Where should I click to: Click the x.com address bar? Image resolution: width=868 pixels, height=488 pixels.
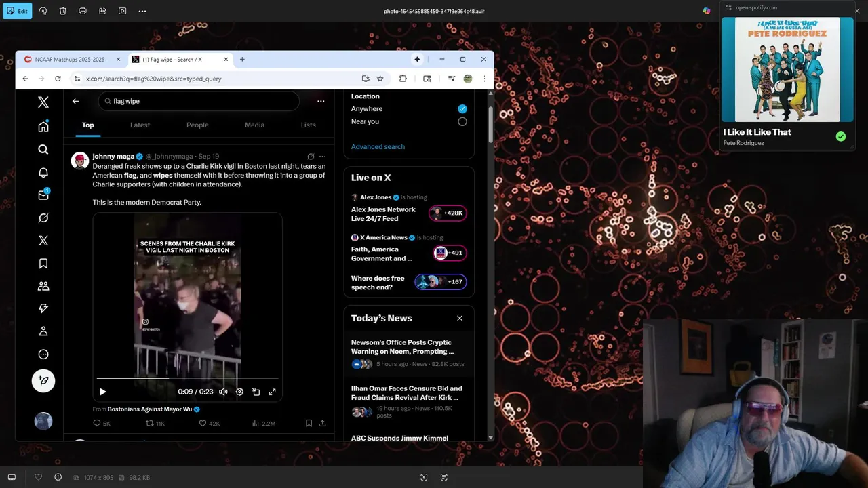(x=217, y=79)
